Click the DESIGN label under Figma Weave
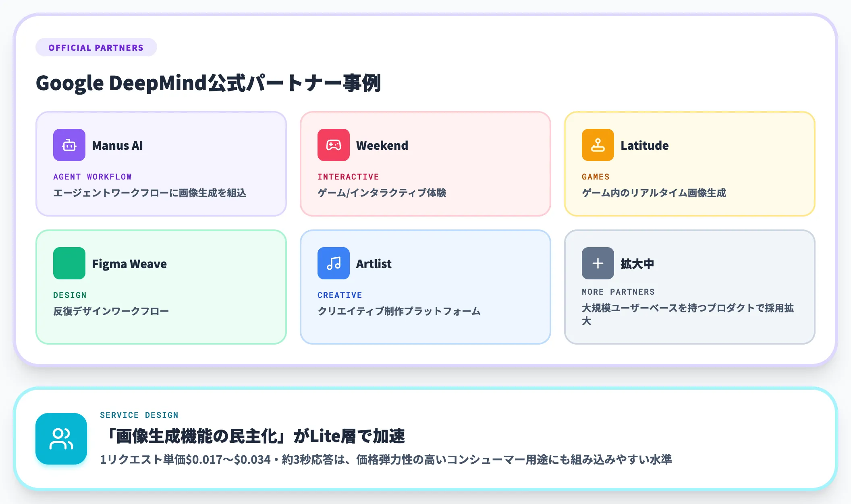The width and height of the screenshot is (851, 504). coord(70,295)
